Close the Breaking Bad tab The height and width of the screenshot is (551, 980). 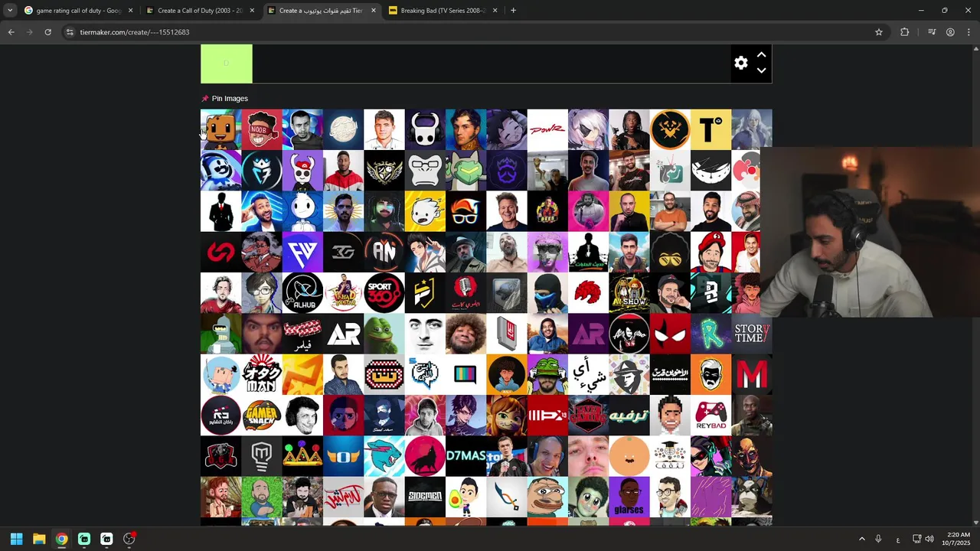click(x=495, y=11)
